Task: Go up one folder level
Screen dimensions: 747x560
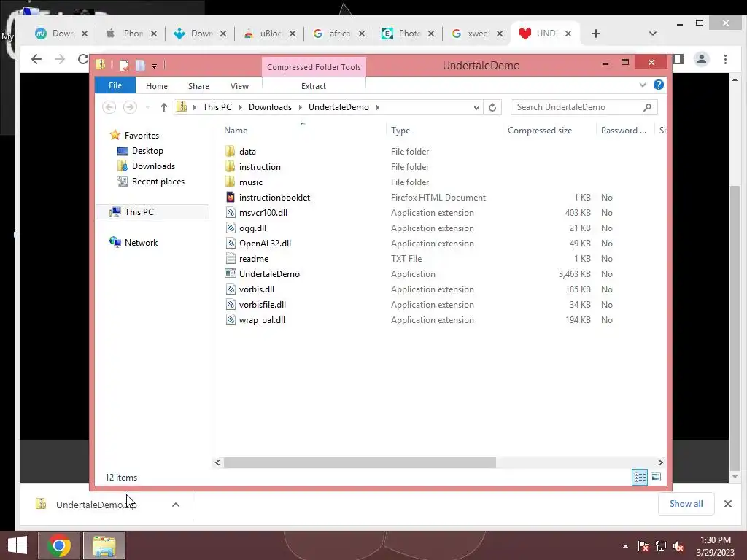Action: (164, 107)
